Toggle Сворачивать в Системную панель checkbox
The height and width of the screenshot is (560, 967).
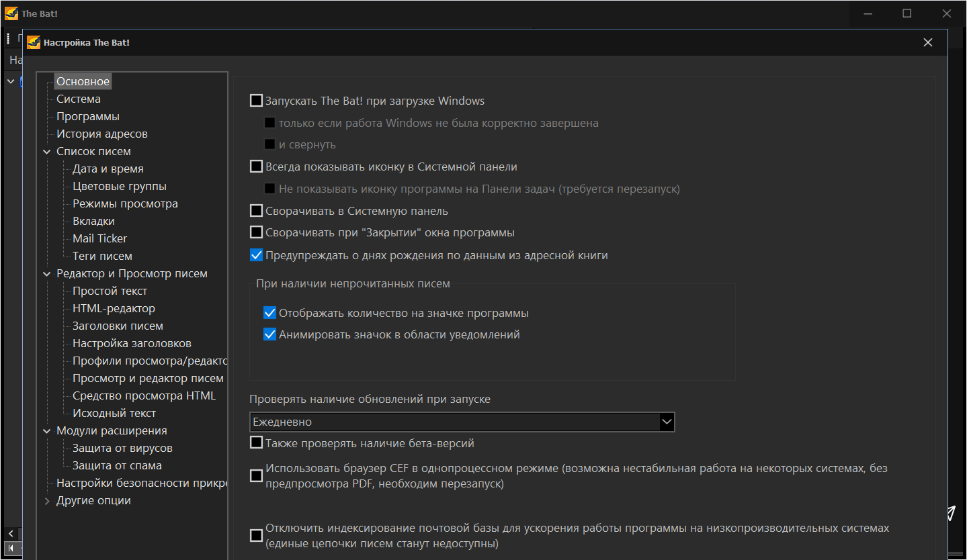256,211
